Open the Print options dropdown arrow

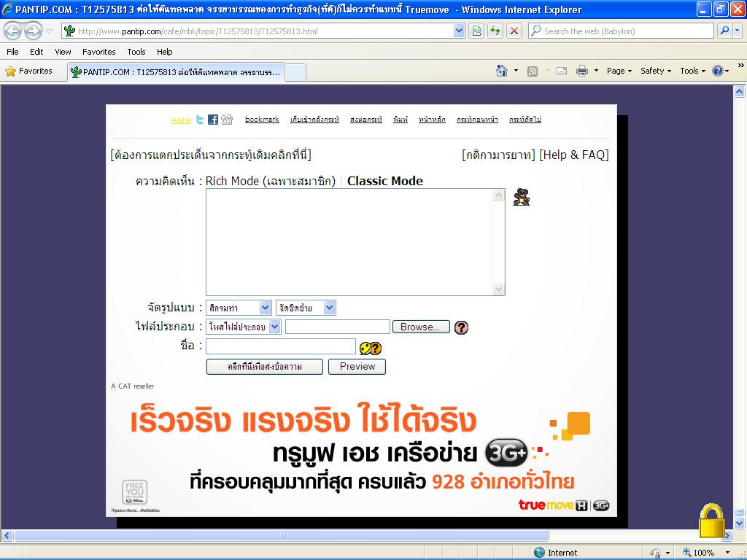596,71
